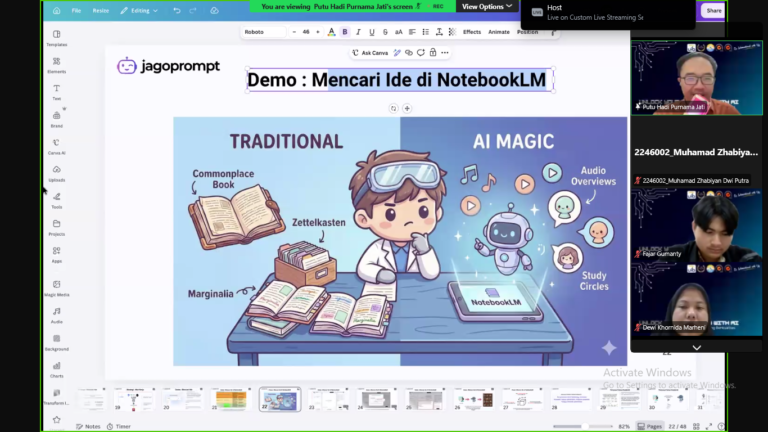Open the File menu

76,10
